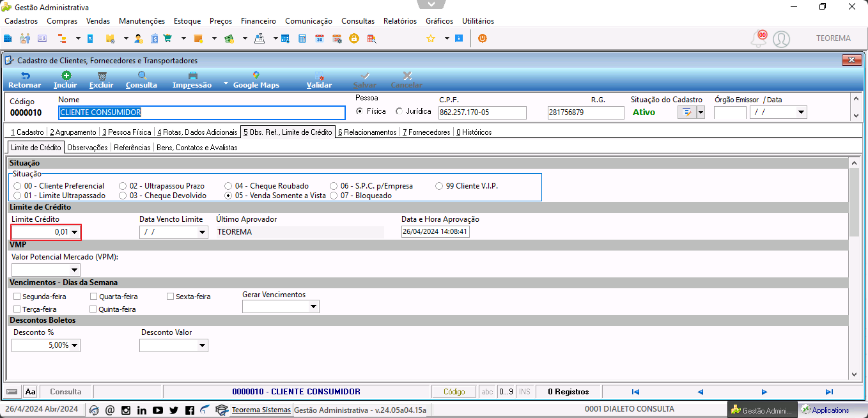The height and width of the screenshot is (418, 868).
Task: Click the Impressão printer icon
Action: pos(192,75)
